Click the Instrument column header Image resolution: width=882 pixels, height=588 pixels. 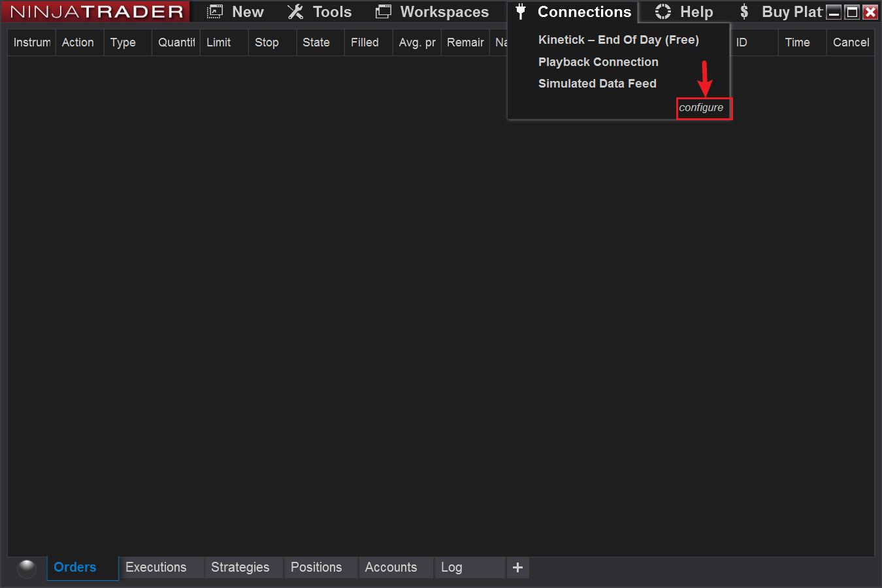pos(31,42)
